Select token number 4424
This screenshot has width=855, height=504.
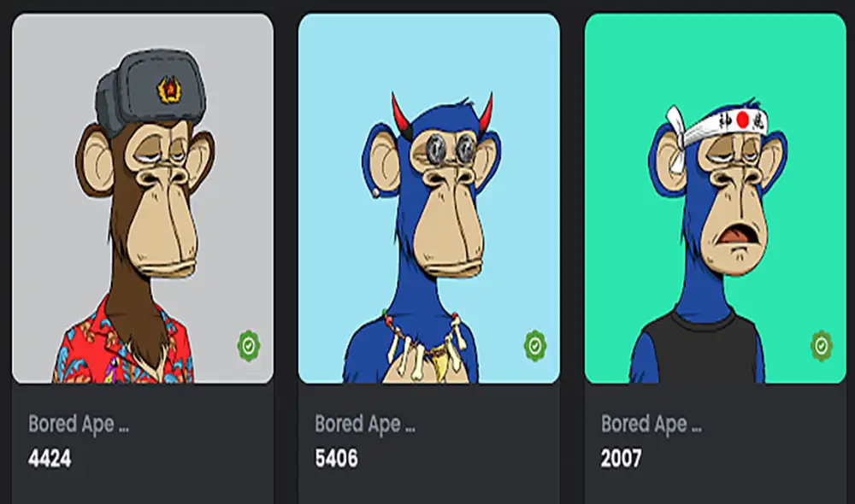(x=50, y=458)
